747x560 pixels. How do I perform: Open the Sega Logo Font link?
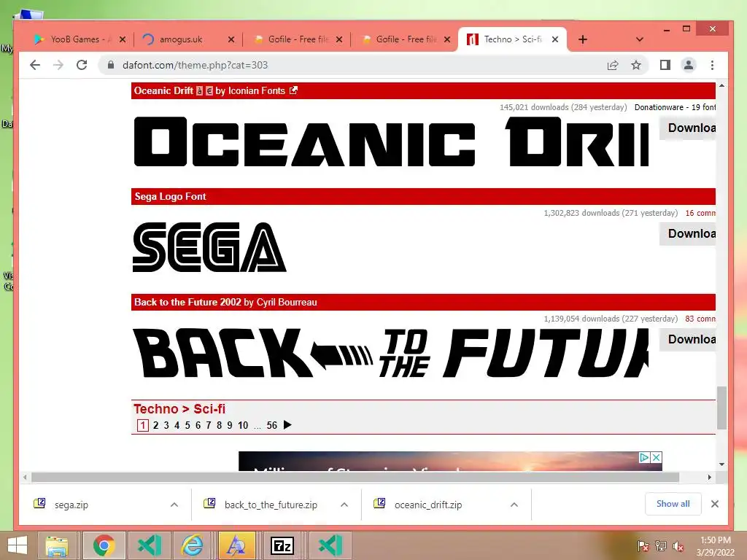pos(170,196)
